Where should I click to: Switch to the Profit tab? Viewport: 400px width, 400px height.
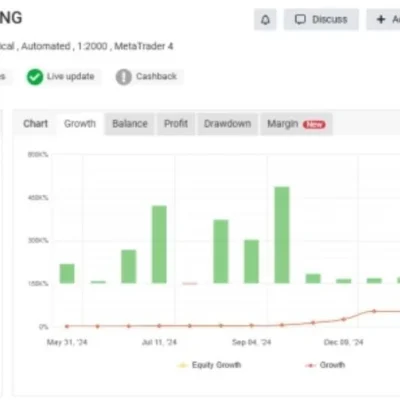tap(176, 124)
